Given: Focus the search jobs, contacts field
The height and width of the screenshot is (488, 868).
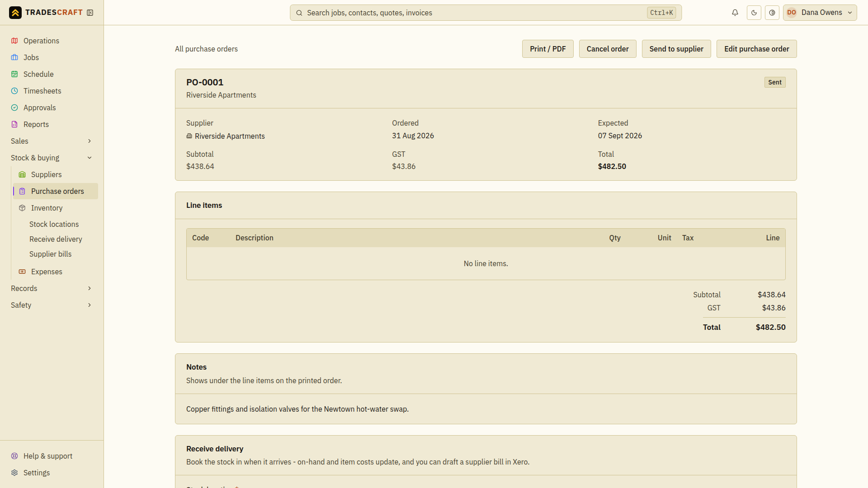Looking at the screenshot, I should coord(486,13).
